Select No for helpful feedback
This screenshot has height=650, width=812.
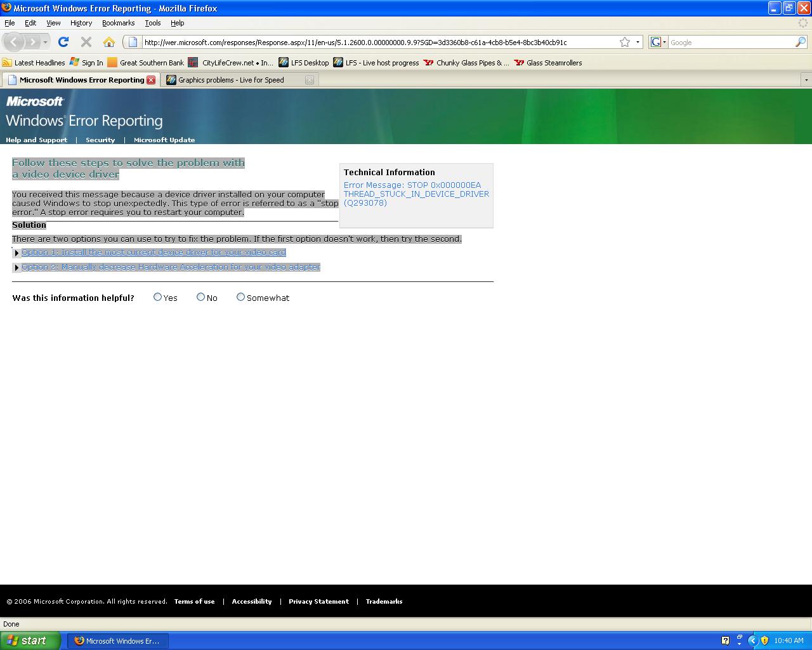tap(200, 297)
